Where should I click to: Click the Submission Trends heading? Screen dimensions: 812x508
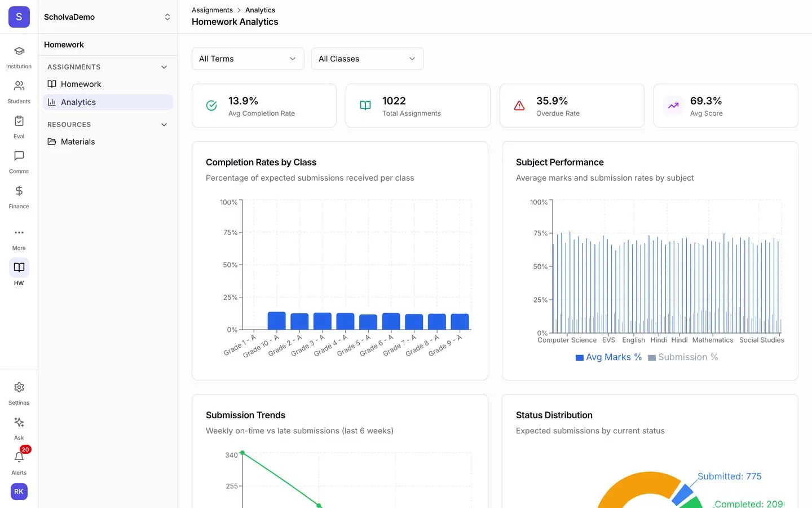pos(245,415)
